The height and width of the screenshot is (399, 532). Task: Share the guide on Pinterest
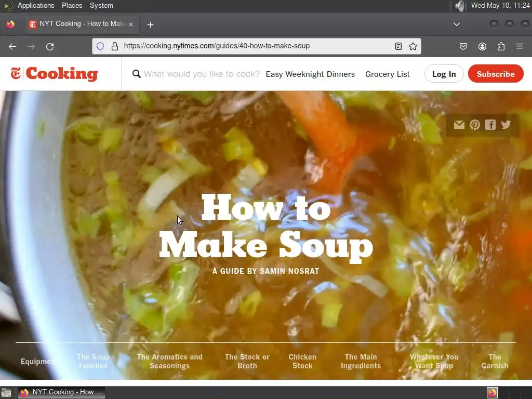[x=475, y=125]
